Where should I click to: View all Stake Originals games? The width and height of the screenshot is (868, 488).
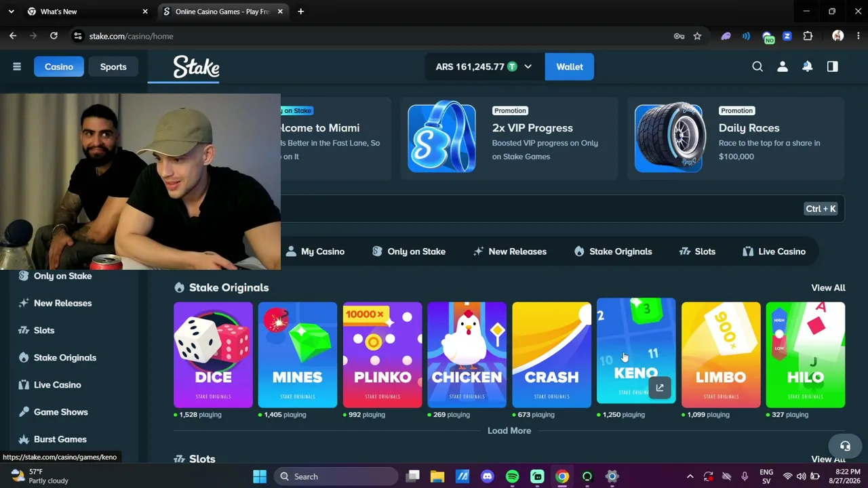click(x=828, y=287)
